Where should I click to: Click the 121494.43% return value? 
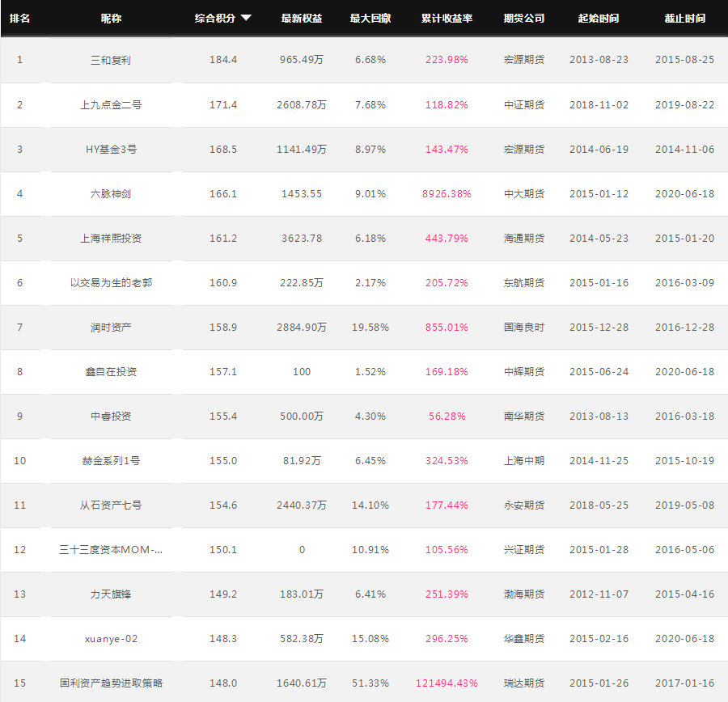[x=447, y=683]
